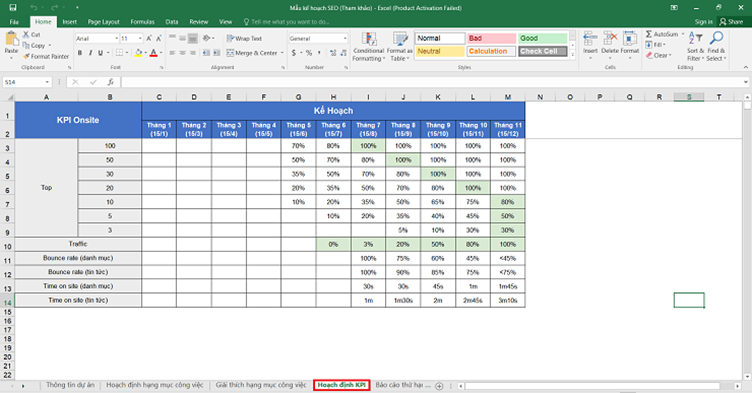Screen dimensions: 752x393
Task: Expand the Clear dropdown
Action: point(671,55)
